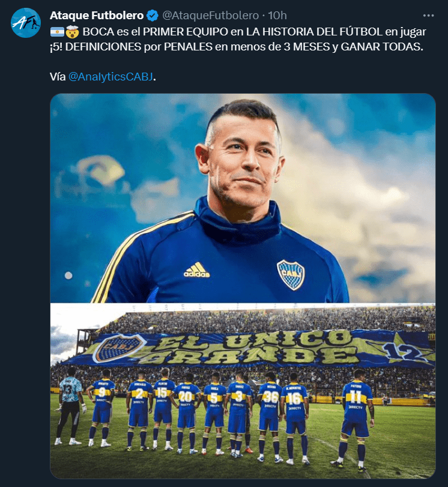
Task: Click the tweet text about PENALES
Action: 238,39
